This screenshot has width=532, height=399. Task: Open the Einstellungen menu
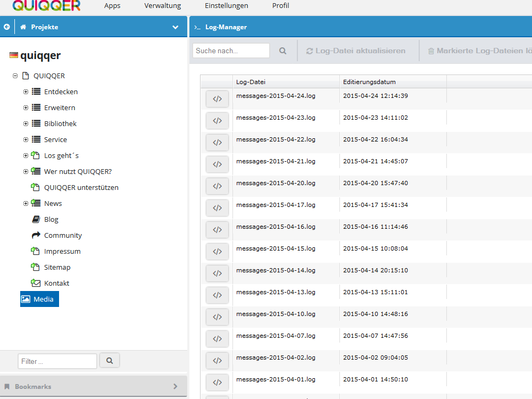pos(226,6)
